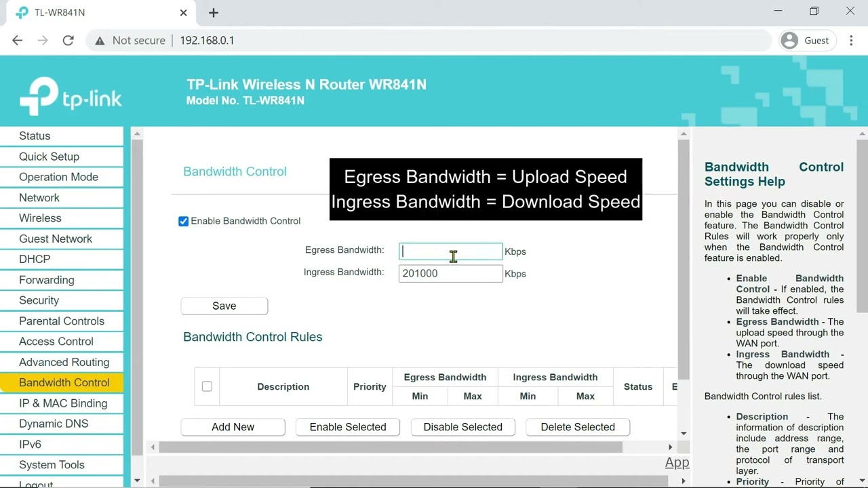The width and height of the screenshot is (868, 488).
Task: Click rules table scroll-right arrow
Action: [671, 447]
